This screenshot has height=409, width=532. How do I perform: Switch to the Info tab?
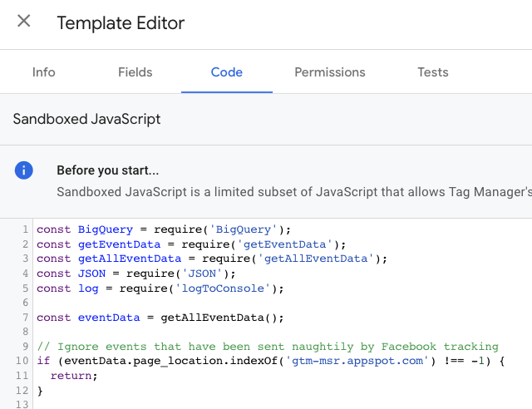tap(44, 72)
